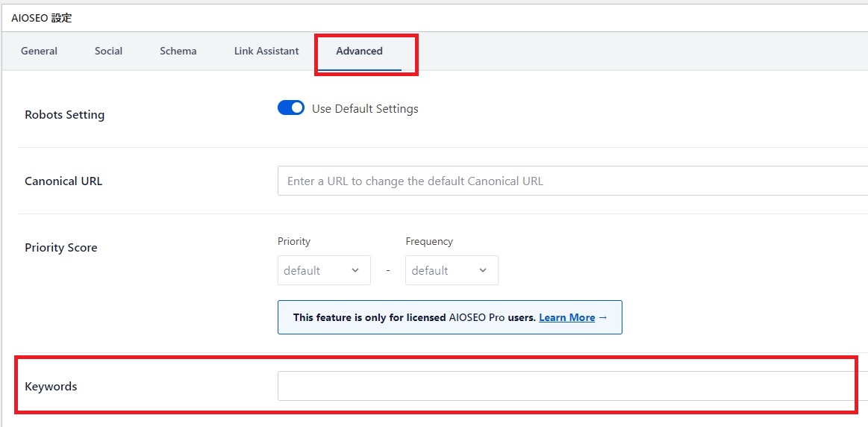Screen dimensions: 868x427
Task: Select the Schema tab
Action: click(x=178, y=51)
